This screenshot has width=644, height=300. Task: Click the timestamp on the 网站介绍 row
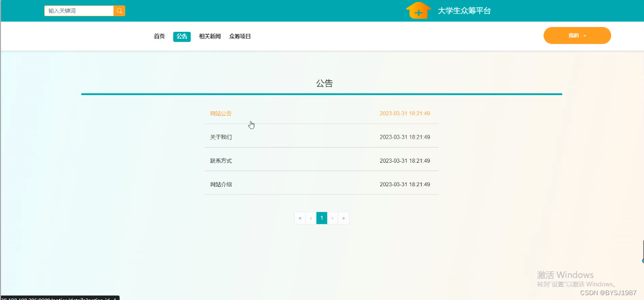pos(405,184)
